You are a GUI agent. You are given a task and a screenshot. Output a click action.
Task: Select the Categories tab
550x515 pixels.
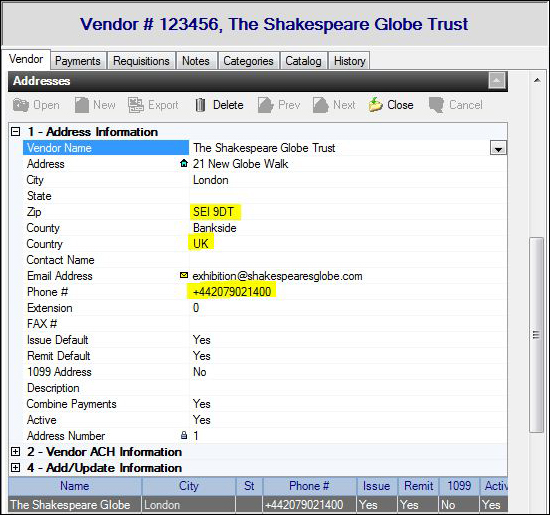(x=248, y=61)
